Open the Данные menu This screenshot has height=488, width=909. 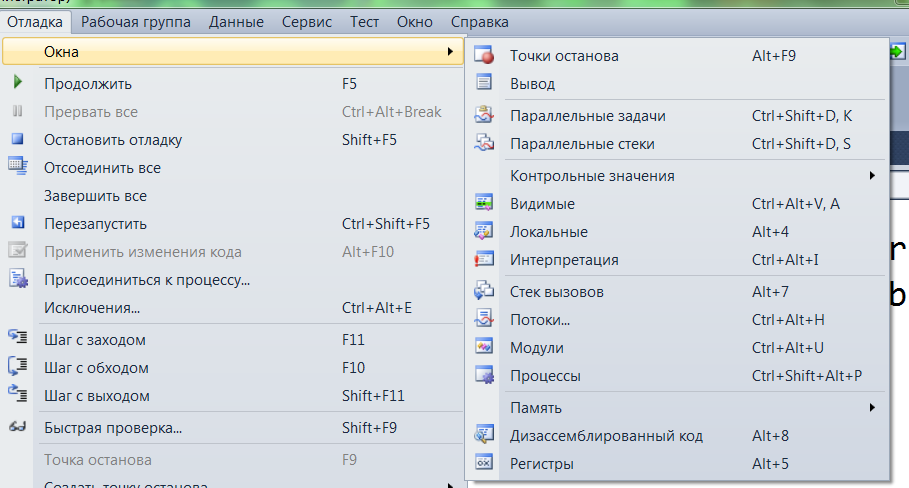[x=237, y=22]
